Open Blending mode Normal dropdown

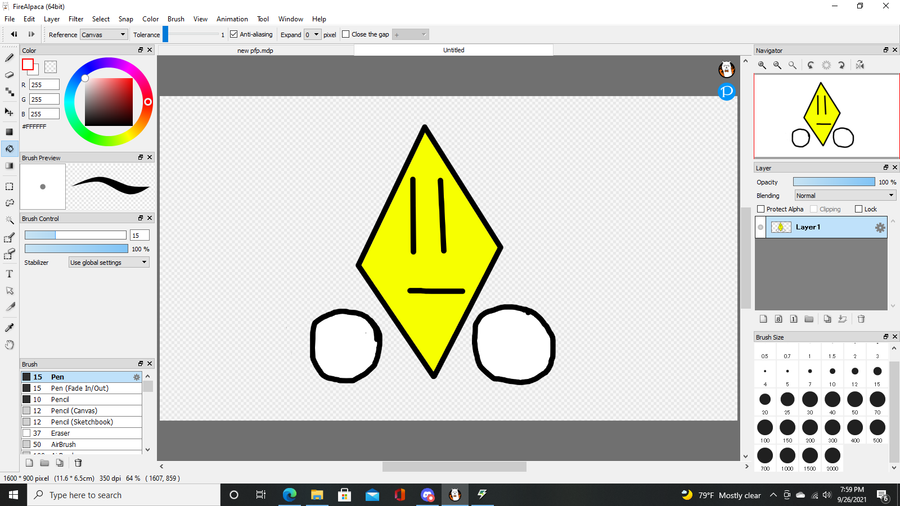(x=845, y=196)
